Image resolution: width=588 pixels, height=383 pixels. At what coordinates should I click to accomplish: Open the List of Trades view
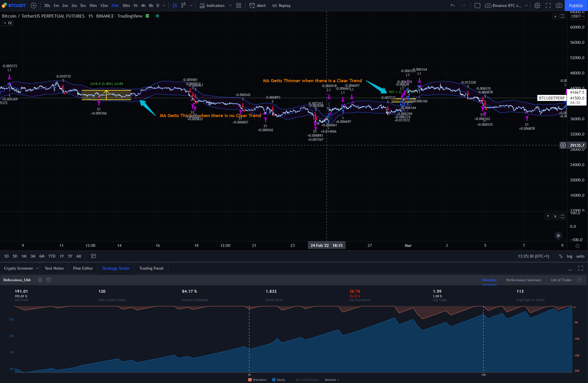click(x=561, y=280)
